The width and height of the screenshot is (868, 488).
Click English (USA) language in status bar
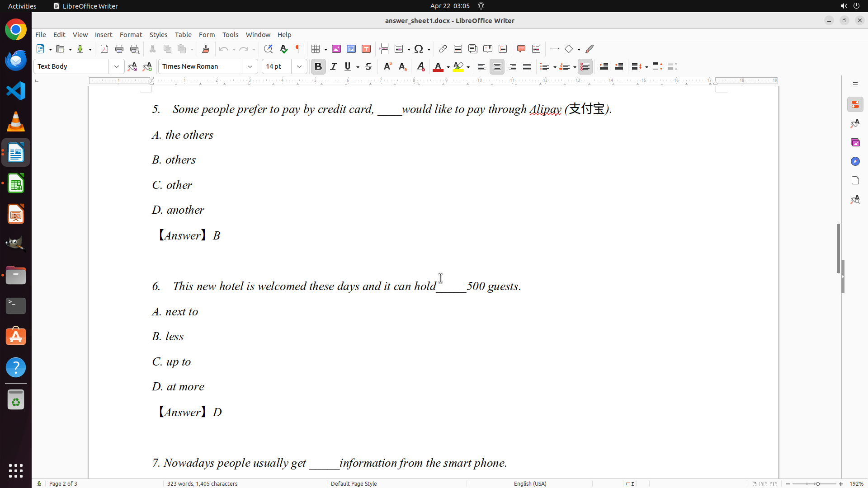530,483
